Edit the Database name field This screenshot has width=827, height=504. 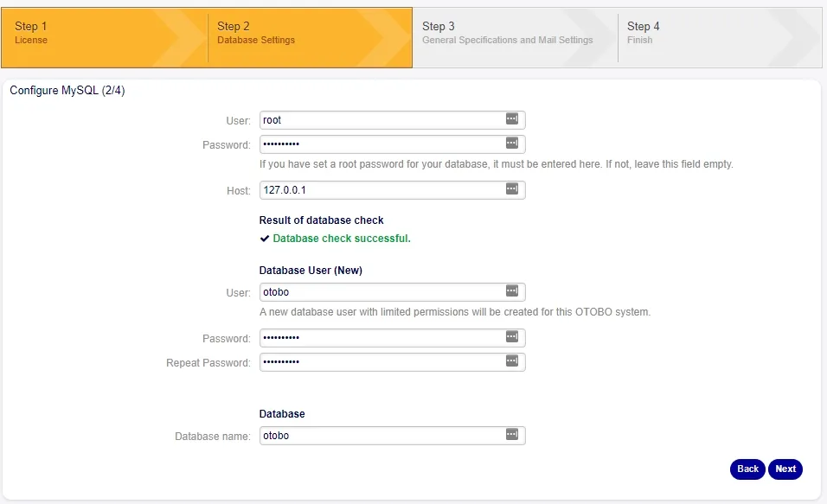[393, 436]
